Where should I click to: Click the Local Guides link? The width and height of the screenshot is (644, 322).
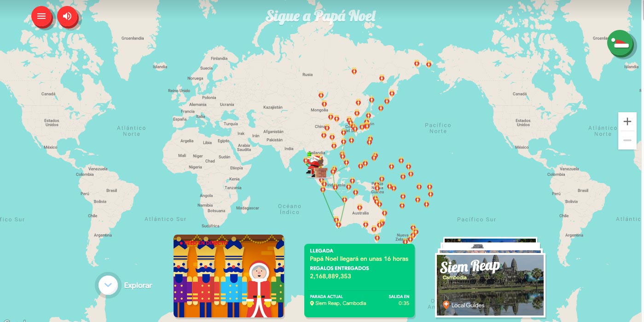468,305
